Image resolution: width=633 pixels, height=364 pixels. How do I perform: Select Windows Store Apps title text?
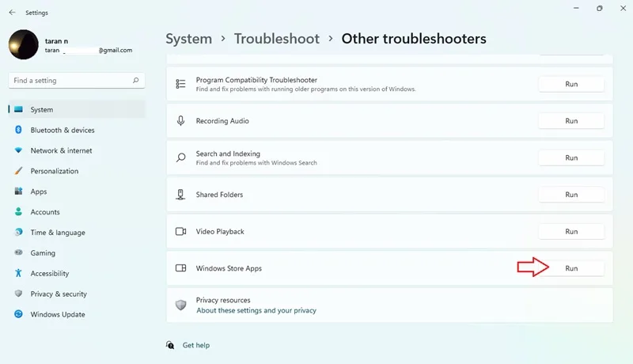[229, 268]
